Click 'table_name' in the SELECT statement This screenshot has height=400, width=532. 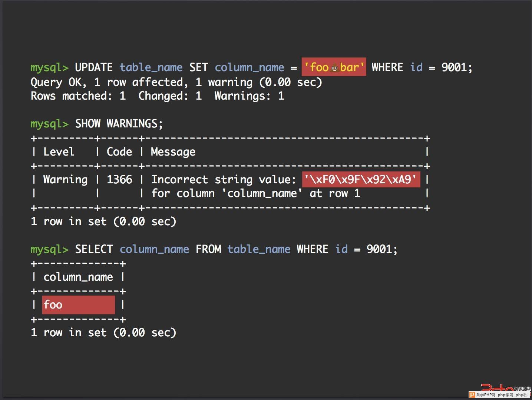pyautogui.click(x=259, y=250)
